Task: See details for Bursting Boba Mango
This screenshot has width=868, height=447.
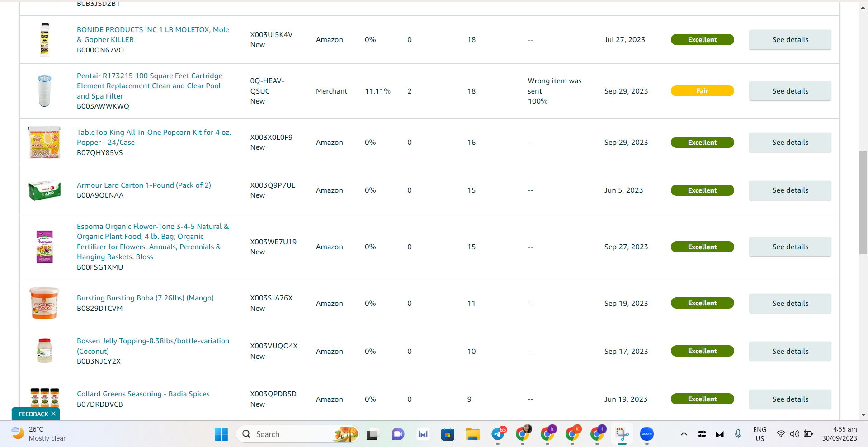Action: point(790,304)
